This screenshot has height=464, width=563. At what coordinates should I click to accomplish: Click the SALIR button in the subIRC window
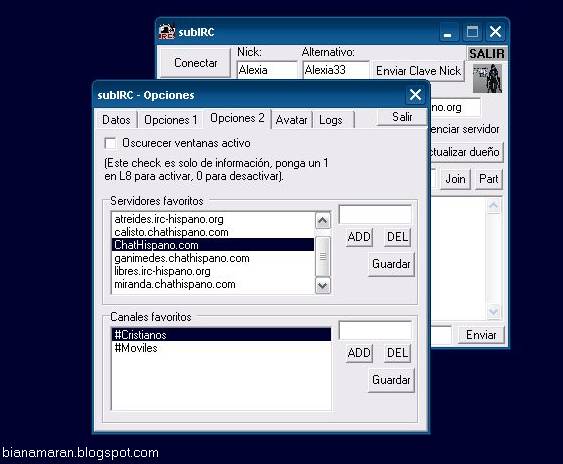pos(487,54)
